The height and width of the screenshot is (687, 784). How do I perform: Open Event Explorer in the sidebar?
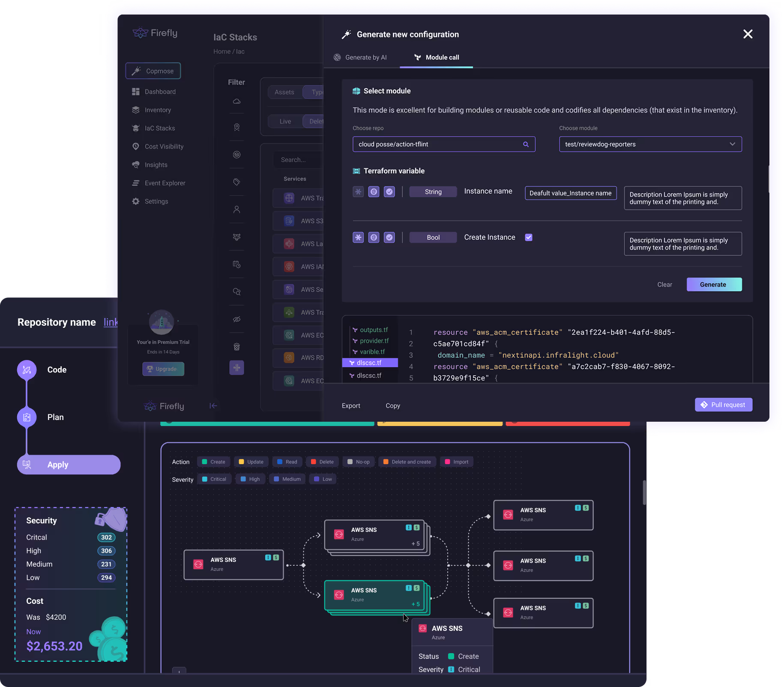[x=159, y=183]
